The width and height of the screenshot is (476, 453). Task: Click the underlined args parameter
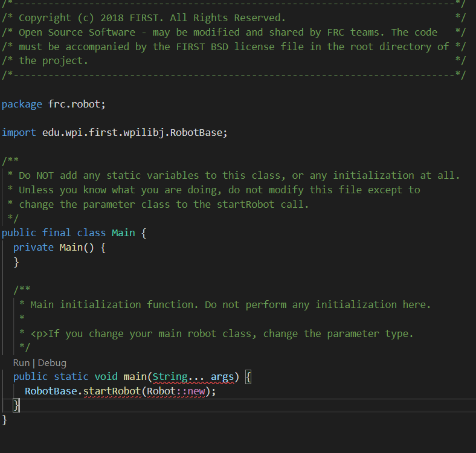[x=222, y=376]
